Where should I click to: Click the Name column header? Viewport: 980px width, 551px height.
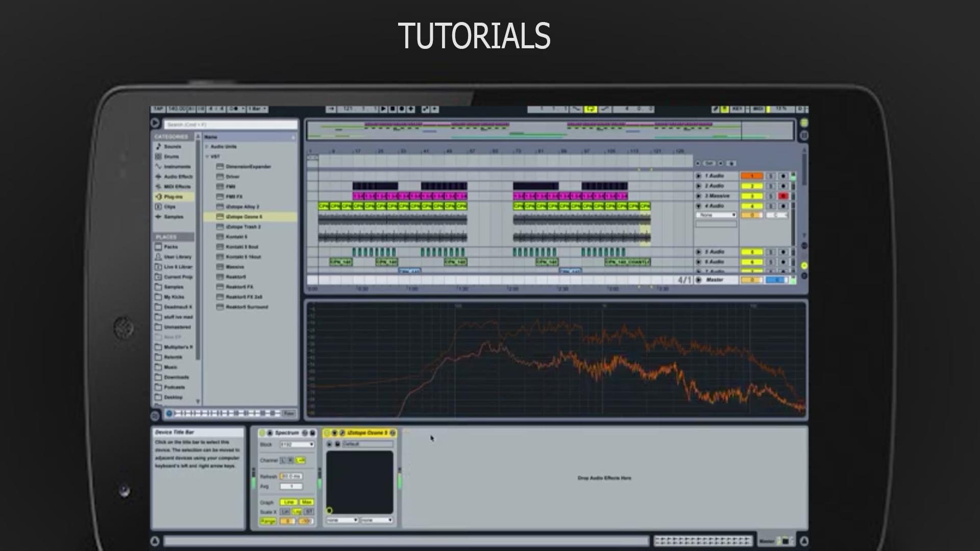coord(250,137)
